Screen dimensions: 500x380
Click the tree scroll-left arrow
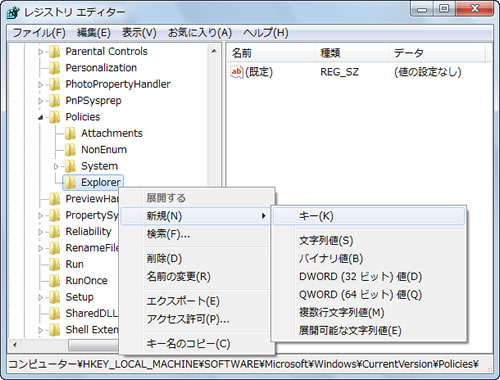(15, 345)
